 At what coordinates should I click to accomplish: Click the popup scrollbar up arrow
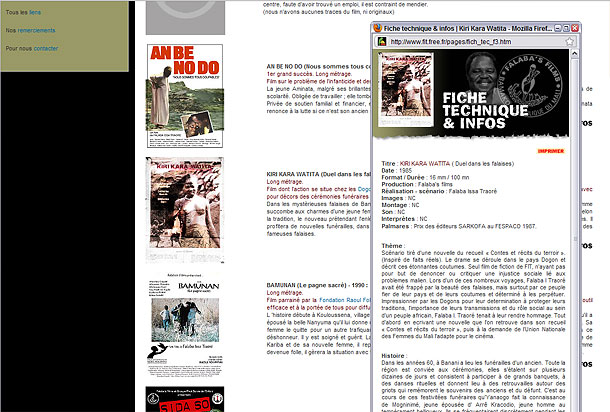[x=575, y=53]
